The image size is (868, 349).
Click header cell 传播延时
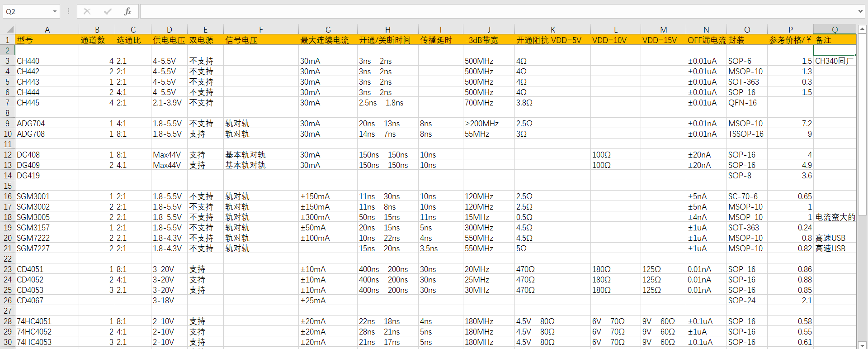(440, 40)
